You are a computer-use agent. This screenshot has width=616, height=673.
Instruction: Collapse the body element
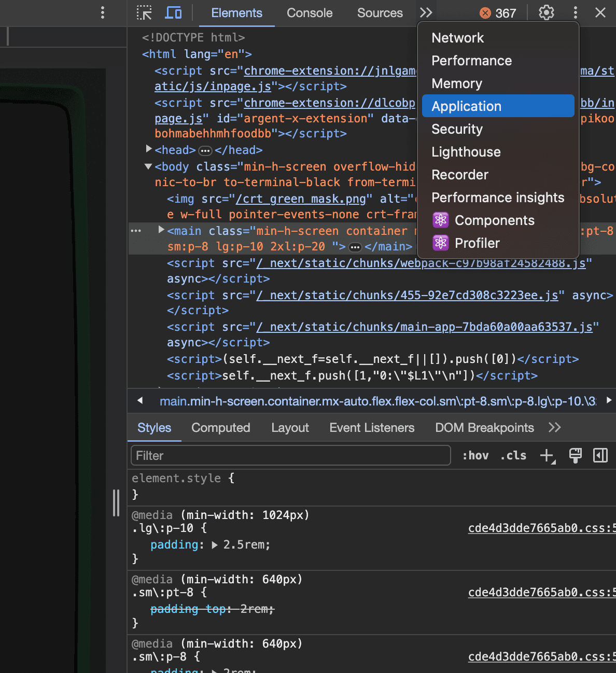[148, 166]
